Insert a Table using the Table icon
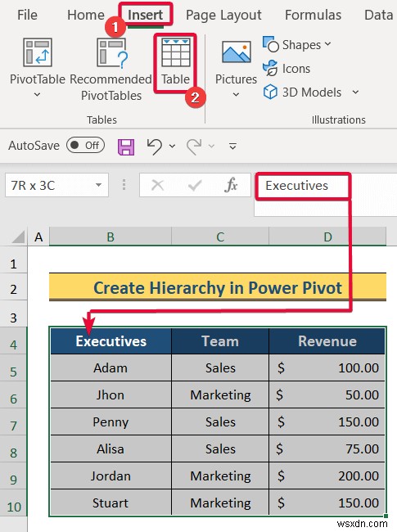 [175, 52]
